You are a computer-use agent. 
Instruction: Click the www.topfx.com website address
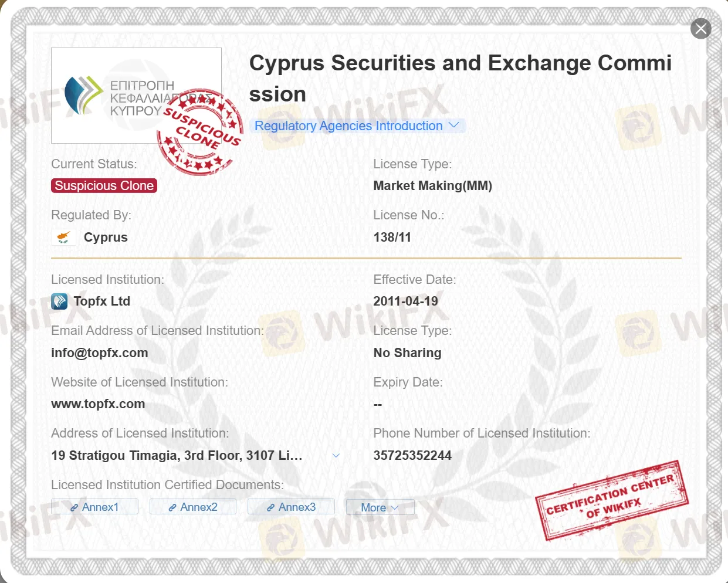98,404
